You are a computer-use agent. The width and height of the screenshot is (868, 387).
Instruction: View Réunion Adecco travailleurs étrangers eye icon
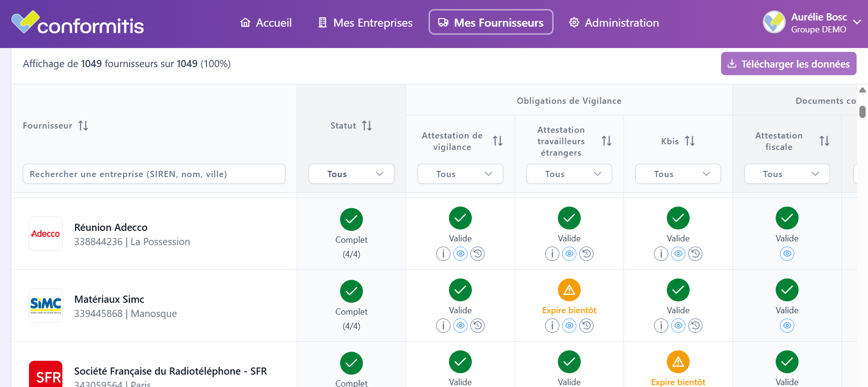point(569,254)
